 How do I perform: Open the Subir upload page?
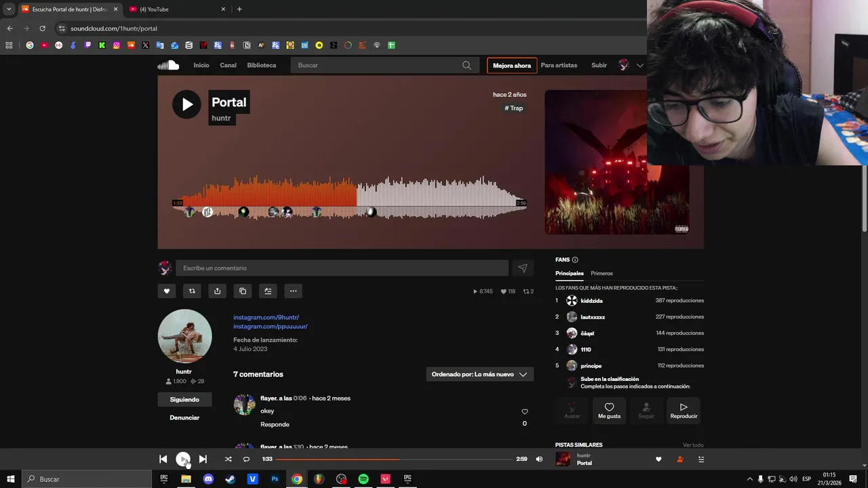click(x=599, y=65)
